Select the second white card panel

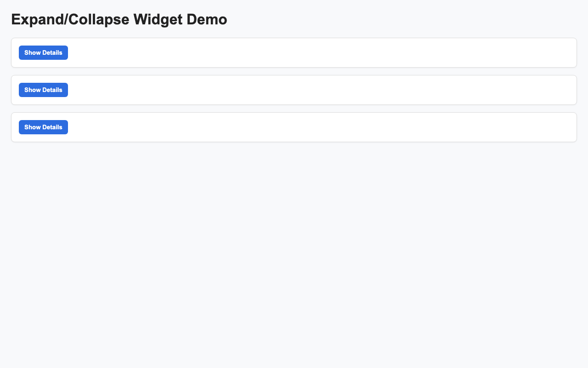[294, 90]
